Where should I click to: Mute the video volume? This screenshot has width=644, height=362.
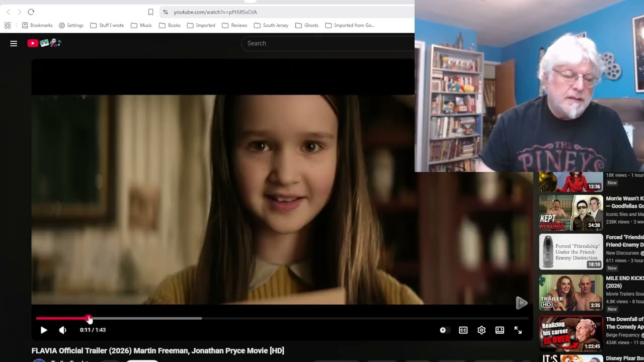click(62, 330)
